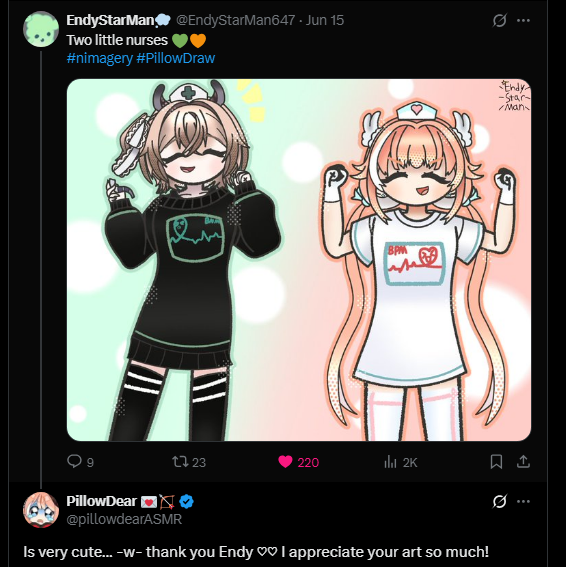Click the Jun 15 post timestamp
This screenshot has height=567, width=566.
pos(325,20)
